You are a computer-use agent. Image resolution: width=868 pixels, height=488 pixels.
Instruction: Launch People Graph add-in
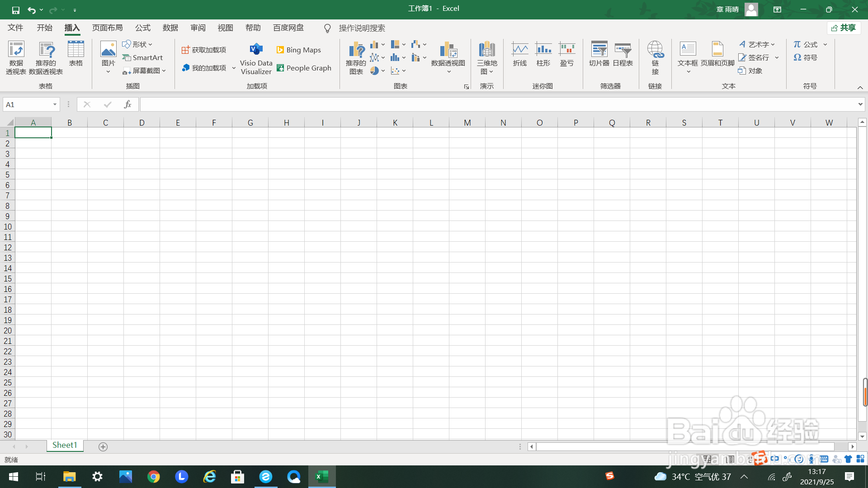click(304, 68)
